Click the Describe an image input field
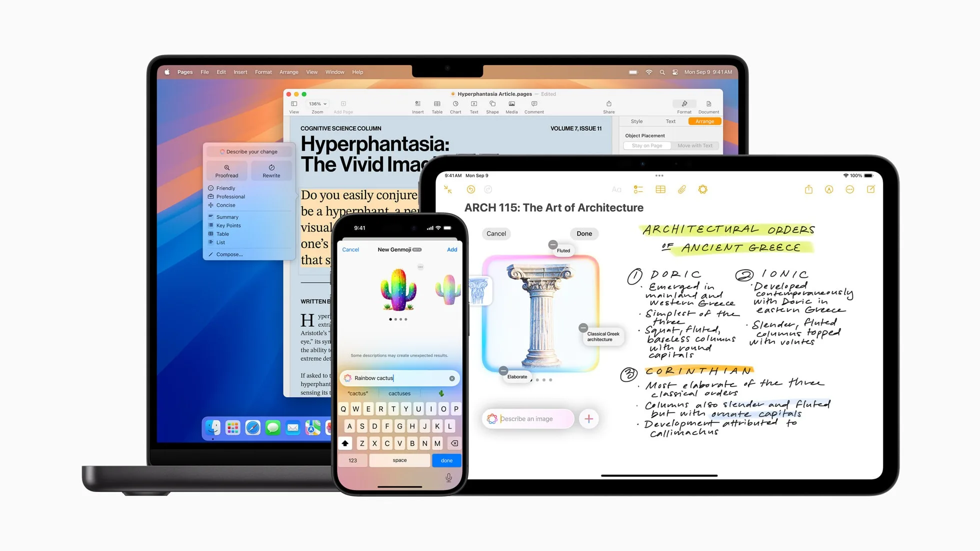Viewport: 980px width, 551px height. tap(531, 418)
